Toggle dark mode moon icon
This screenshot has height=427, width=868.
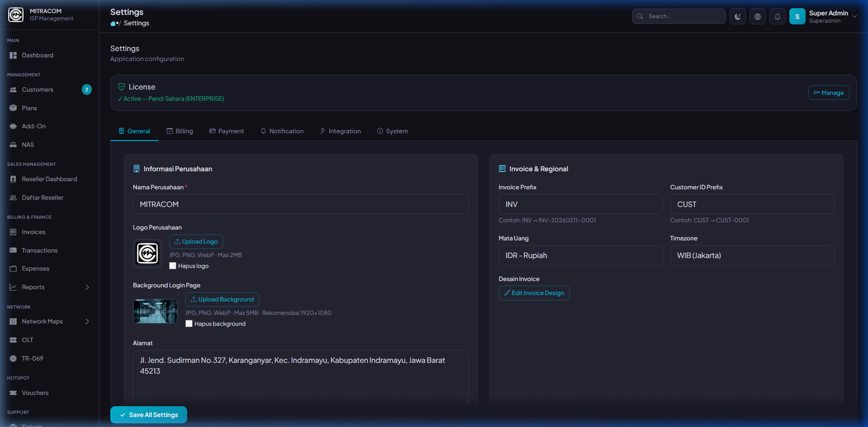click(737, 17)
